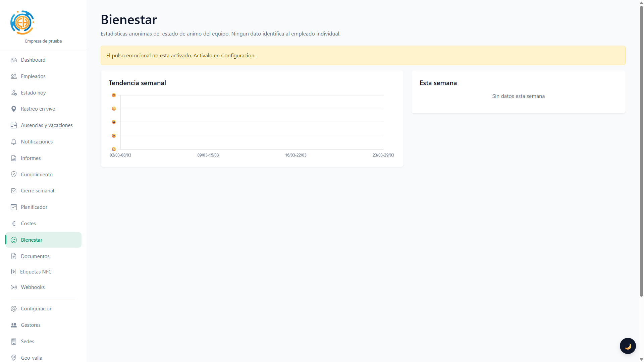
Task: Click the Notificaciones bell icon
Action: [x=14, y=142]
